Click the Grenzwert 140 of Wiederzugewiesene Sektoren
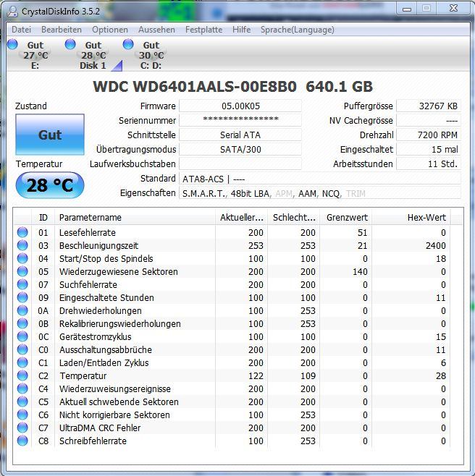 click(x=360, y=271)
